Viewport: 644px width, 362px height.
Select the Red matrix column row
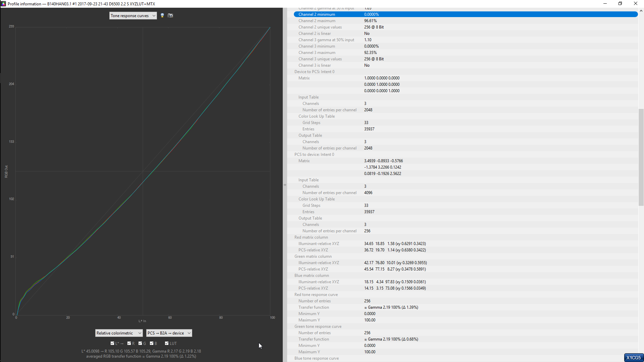(311, 237)
